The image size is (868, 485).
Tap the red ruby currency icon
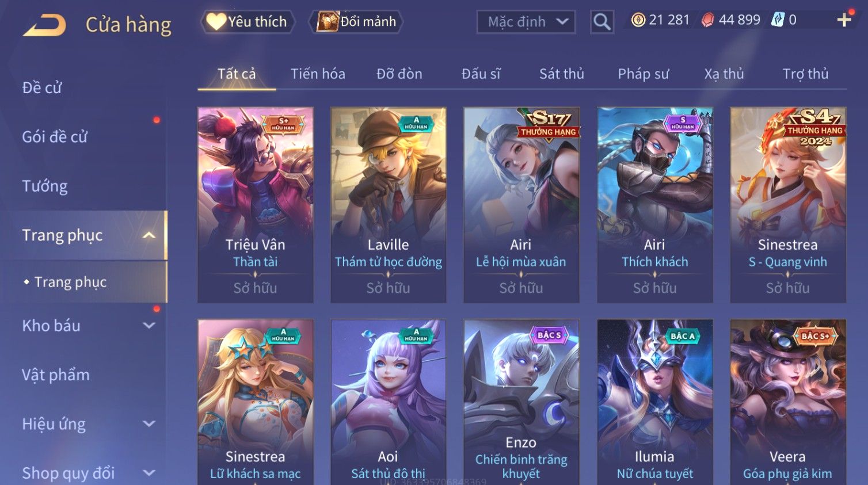click(708, 20)
